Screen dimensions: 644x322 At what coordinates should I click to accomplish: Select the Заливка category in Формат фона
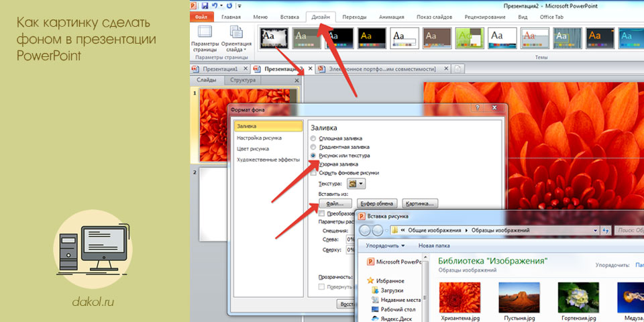tap(268, 126)
